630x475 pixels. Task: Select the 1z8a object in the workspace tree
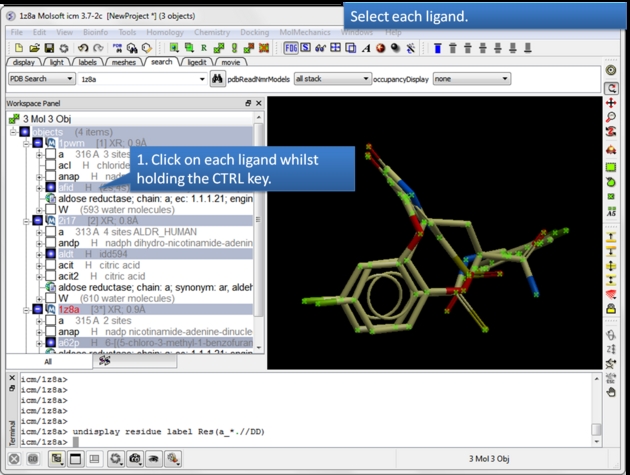click(x=69, y=309)
